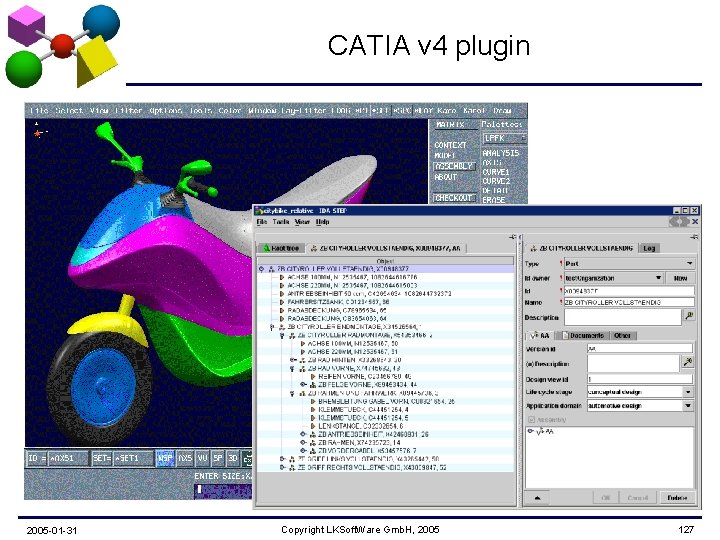The image size is (720, 540).
Task: Expand the ZB GRIFF RECHTS VOLLSTAENDIG node
Action: coord(282,467)
